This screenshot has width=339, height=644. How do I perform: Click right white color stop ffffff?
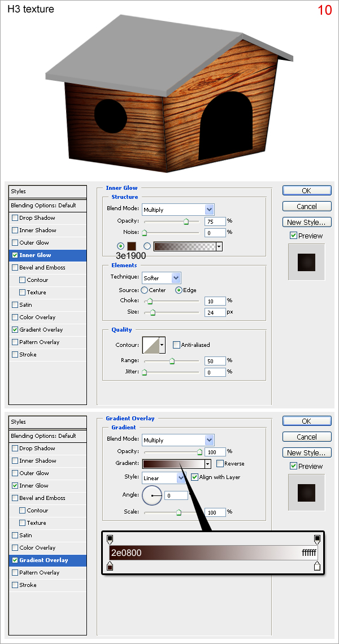[317, 567]
